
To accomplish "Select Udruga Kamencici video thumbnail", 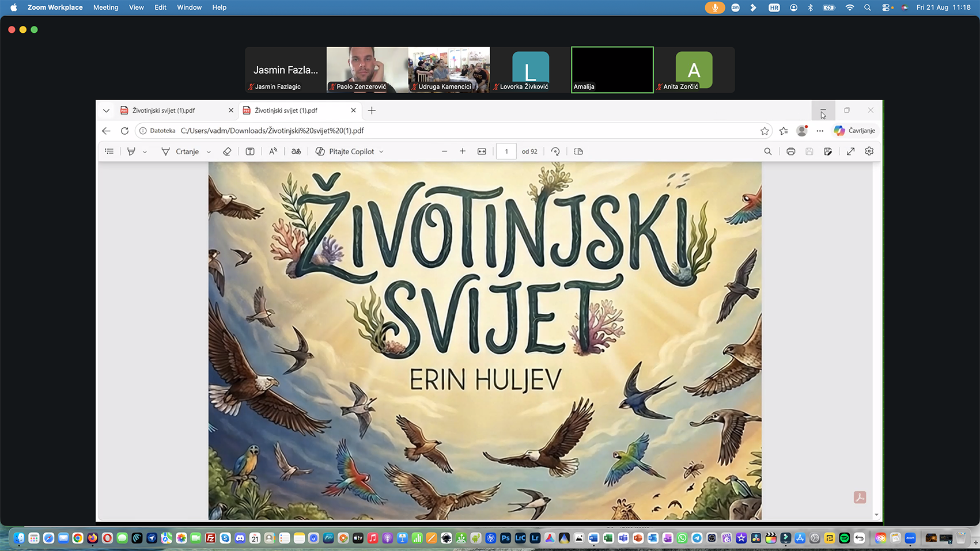I will point(449,70).
